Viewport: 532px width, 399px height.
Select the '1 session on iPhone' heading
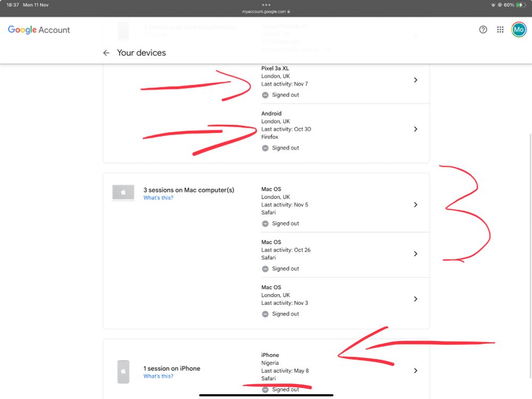coord(172,369)
